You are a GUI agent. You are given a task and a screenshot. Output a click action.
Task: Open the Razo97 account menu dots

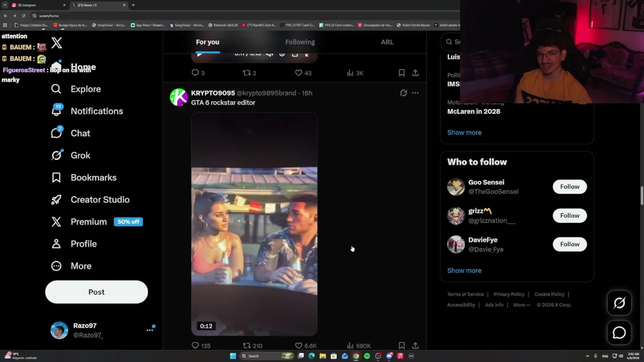[149, 330]
